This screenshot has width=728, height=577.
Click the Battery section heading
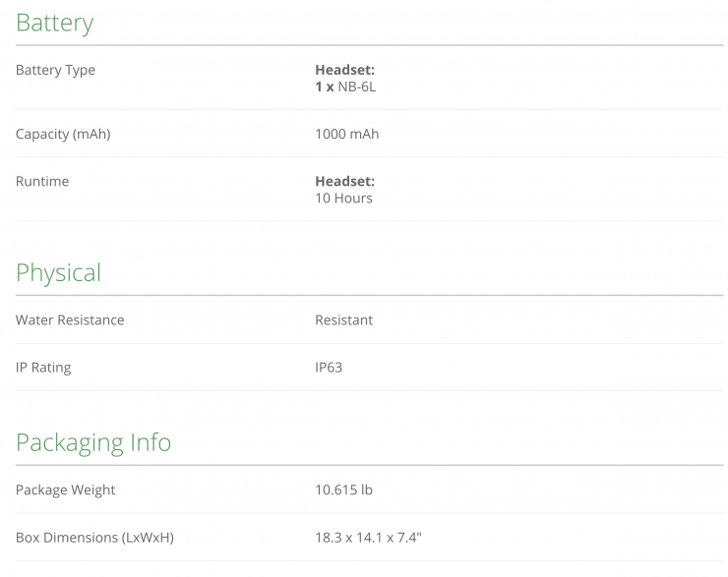(x=54, y=24)
